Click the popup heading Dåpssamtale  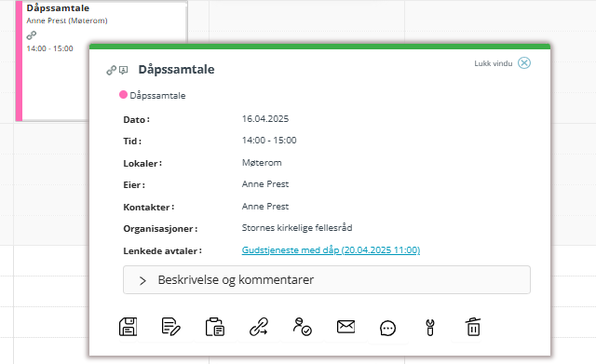tap(176, 70)
